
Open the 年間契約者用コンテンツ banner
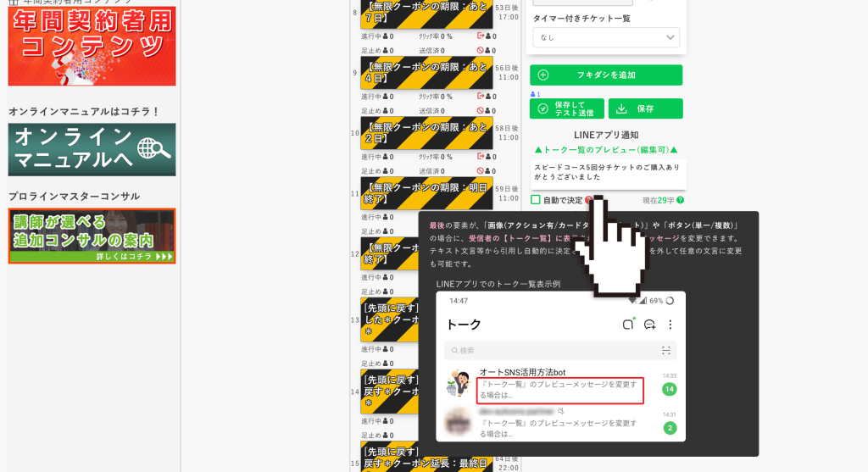92,46
